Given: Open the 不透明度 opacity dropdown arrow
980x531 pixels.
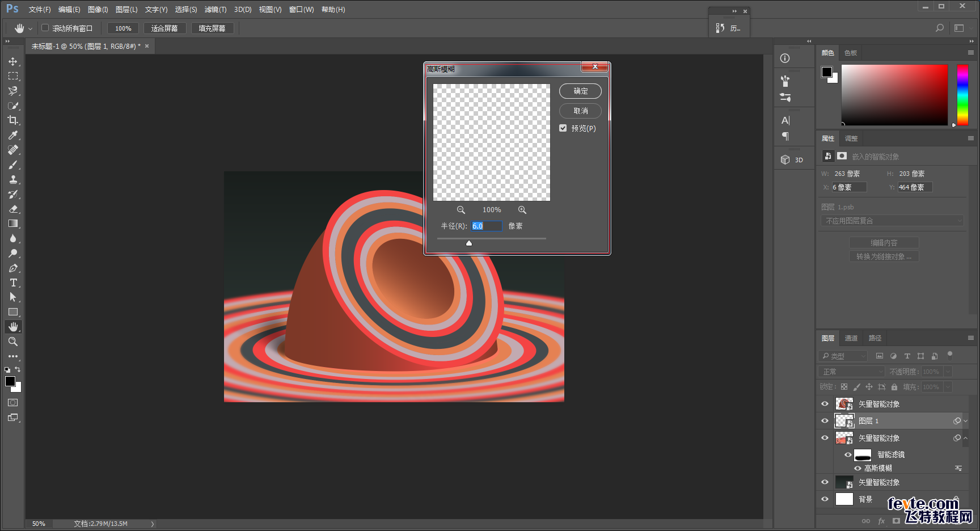Looking at the screenshot, I should (x=948, y=372).
